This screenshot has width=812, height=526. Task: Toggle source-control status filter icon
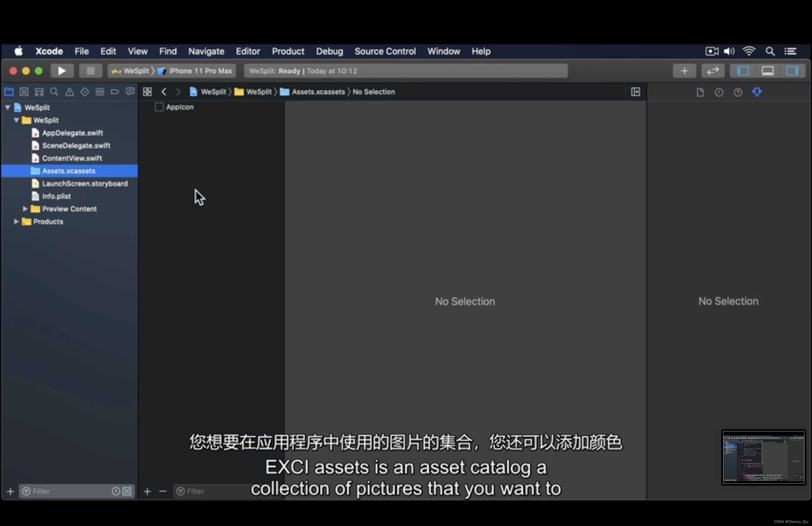click(x=127, y=491)
